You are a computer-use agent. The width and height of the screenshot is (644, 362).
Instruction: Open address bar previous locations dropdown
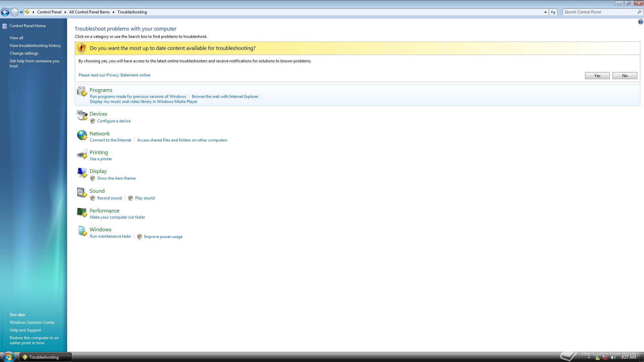[x=545, y=12]
